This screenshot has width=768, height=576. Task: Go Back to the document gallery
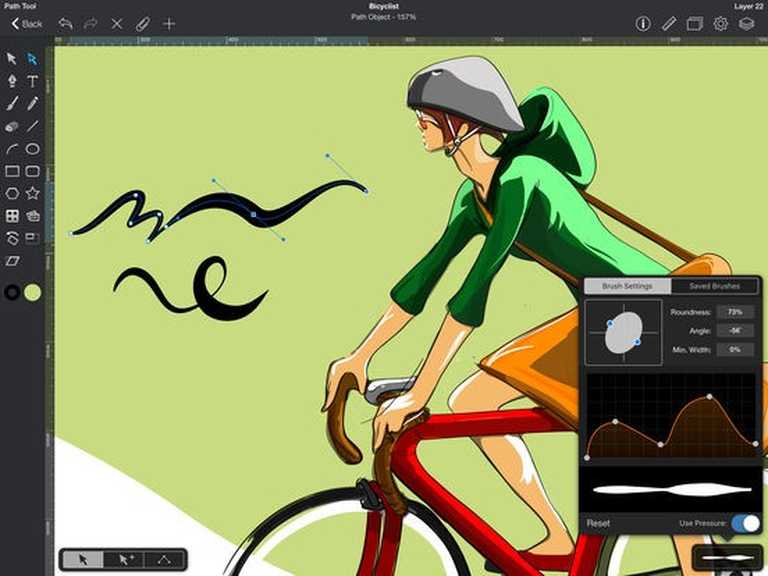(x=27, y=24)
